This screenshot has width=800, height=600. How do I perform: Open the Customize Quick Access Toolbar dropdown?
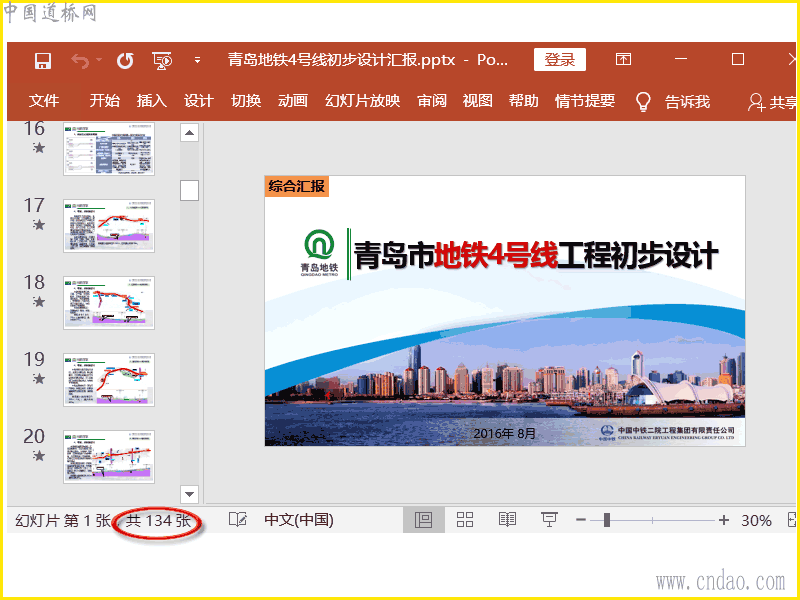tap(197, 60)
